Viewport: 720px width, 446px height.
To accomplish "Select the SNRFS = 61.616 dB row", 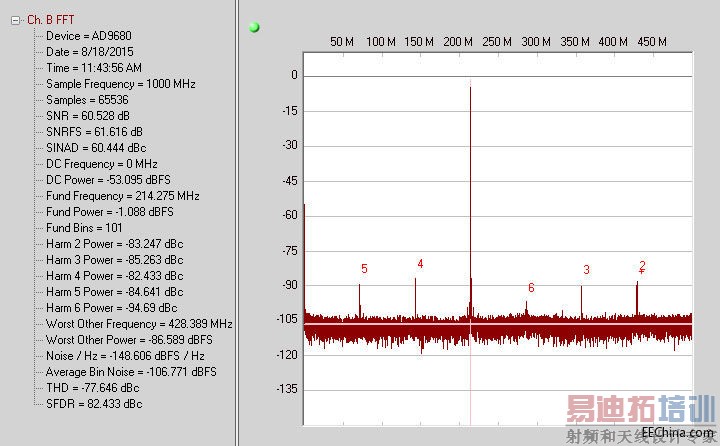I will click(x=94, y=132).
